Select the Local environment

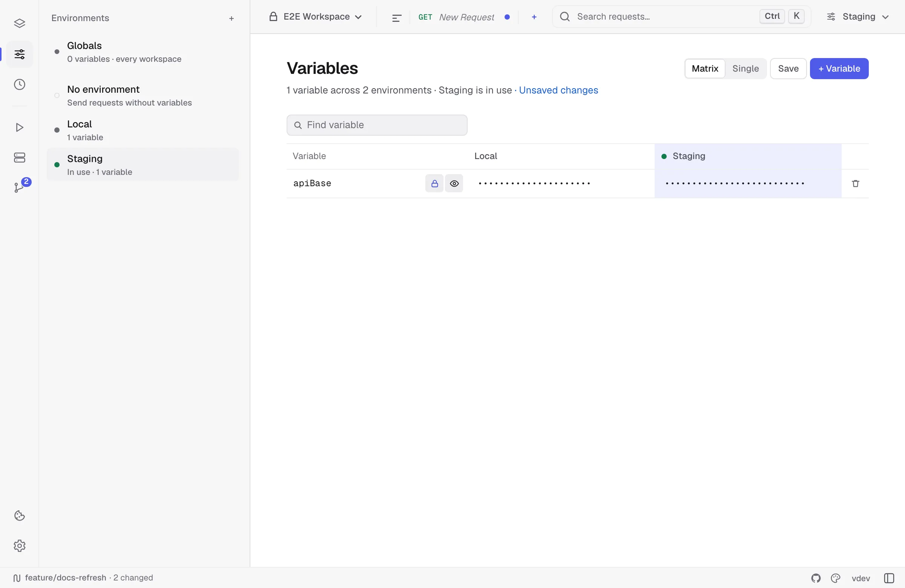[143, 130]
